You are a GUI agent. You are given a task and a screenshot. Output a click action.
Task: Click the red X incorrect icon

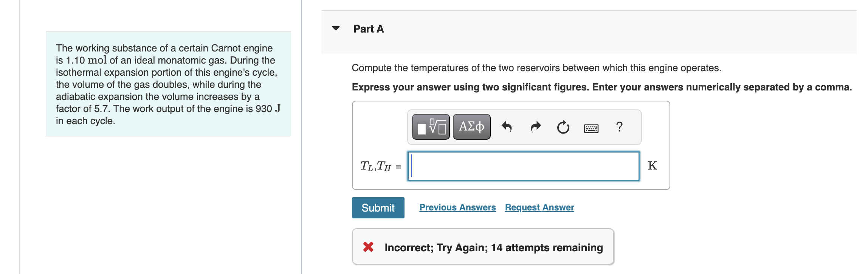368,247
